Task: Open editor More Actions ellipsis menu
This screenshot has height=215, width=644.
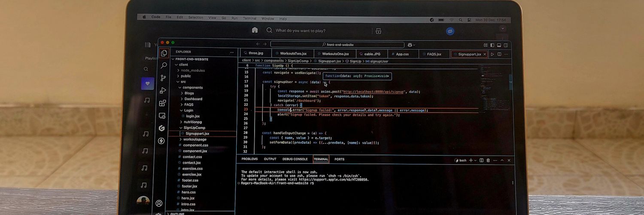Action: click(507, 54)
